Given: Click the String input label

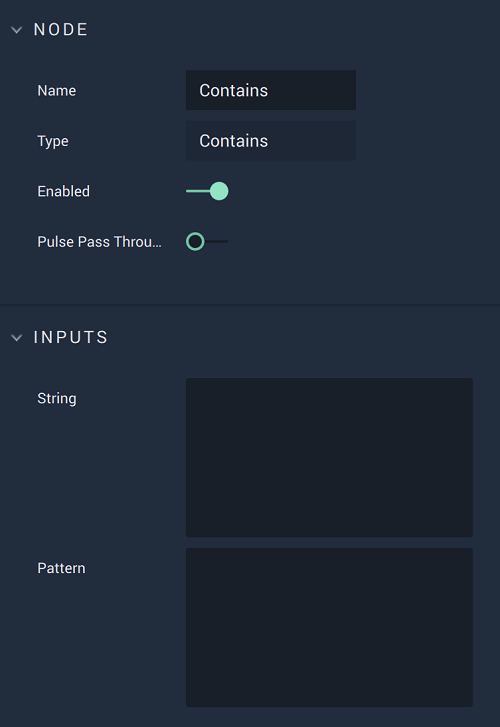Looking at the screenshot, I should (57, 399).
